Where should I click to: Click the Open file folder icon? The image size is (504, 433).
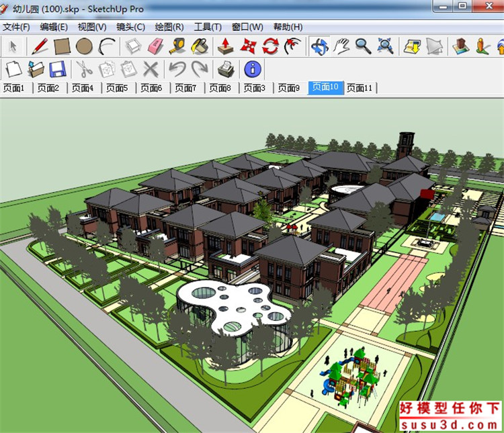[36, 69]
